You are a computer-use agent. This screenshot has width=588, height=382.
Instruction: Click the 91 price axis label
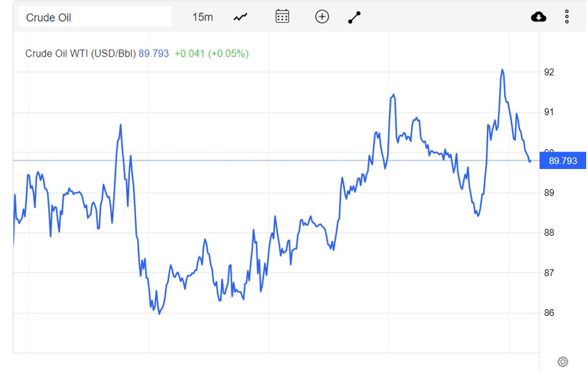point(549,112)
